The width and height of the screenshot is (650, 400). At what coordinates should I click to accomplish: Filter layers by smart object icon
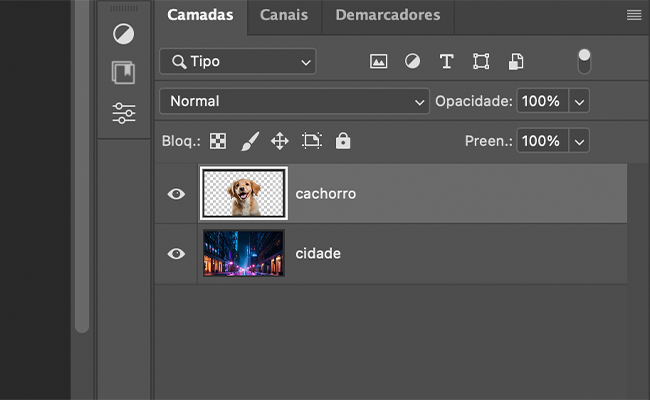(516, 61)
